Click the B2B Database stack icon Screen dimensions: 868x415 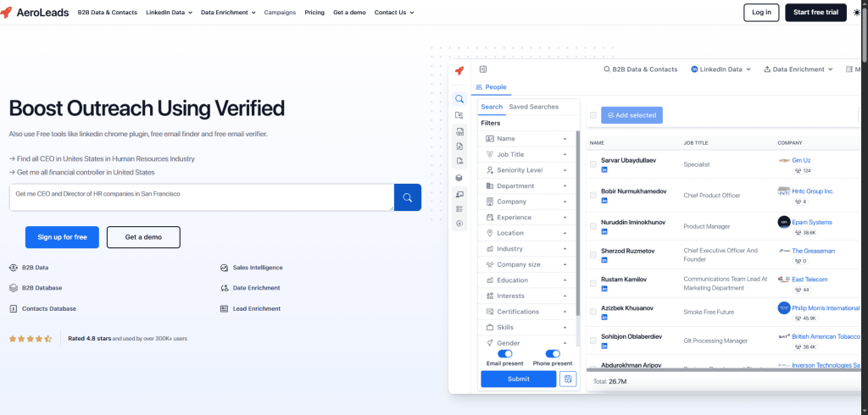click(x=14, y=288)
